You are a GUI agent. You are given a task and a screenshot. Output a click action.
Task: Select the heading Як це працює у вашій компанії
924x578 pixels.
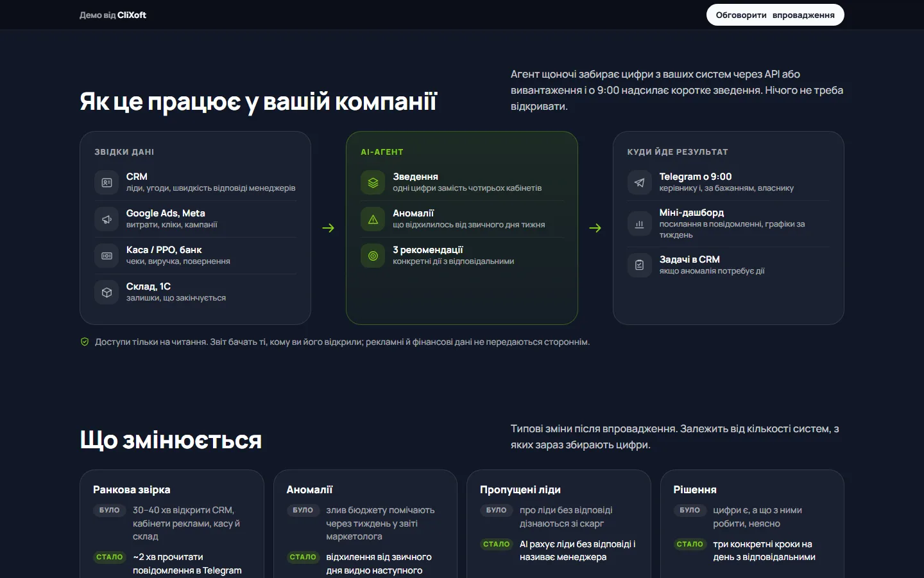pos(258,101)
